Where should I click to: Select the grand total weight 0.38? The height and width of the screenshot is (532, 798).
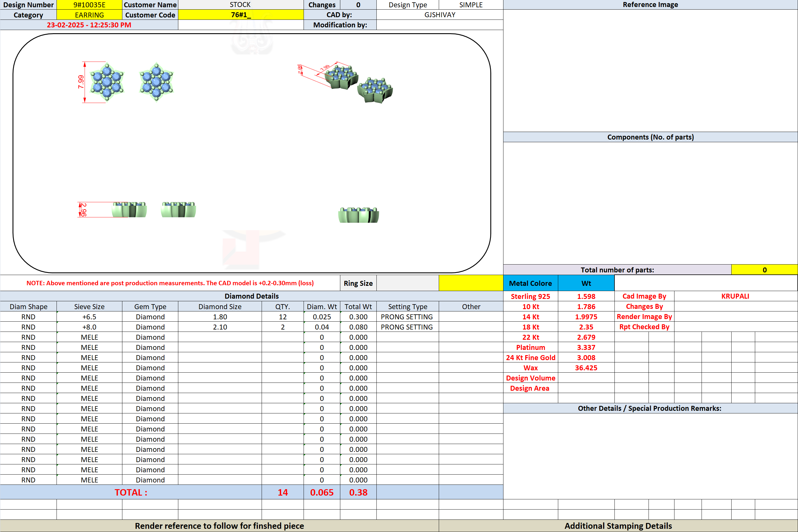(x=358, y=492)
